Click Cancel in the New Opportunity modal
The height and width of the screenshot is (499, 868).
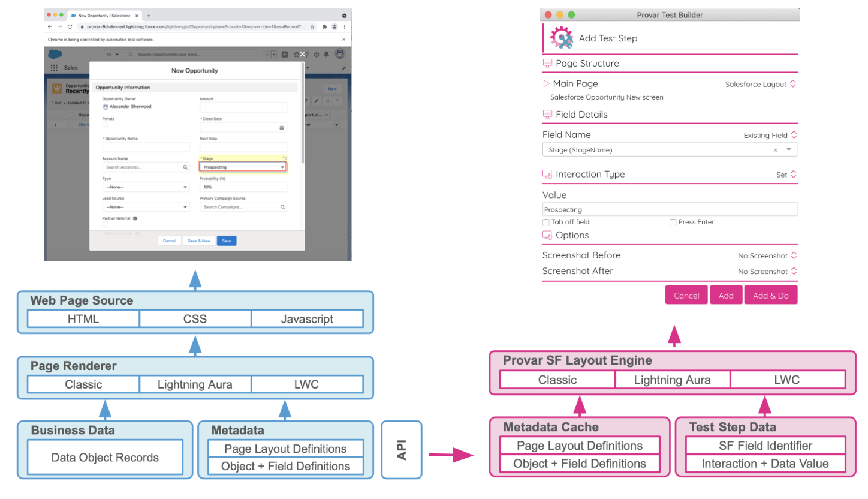pyautogui.click(x=170, y=241)
